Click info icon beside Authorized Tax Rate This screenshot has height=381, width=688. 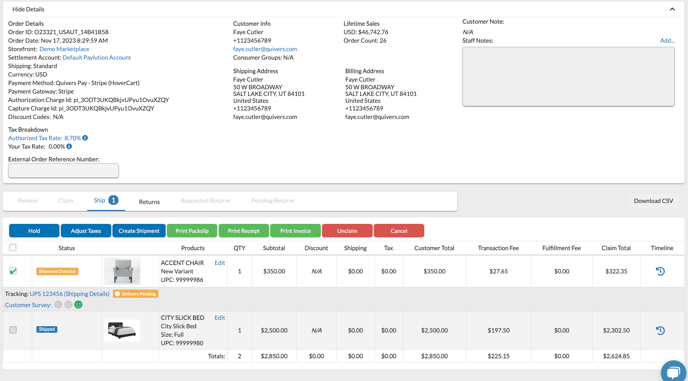pyautogui.click(x=85, y=138)
